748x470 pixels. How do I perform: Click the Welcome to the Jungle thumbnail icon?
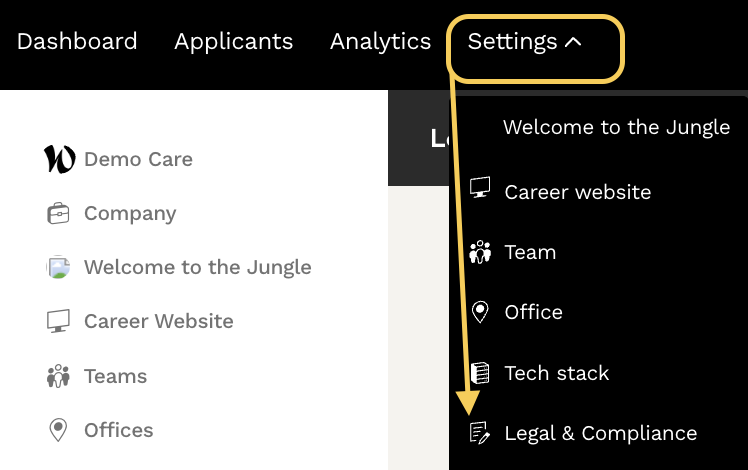[58, 267]
